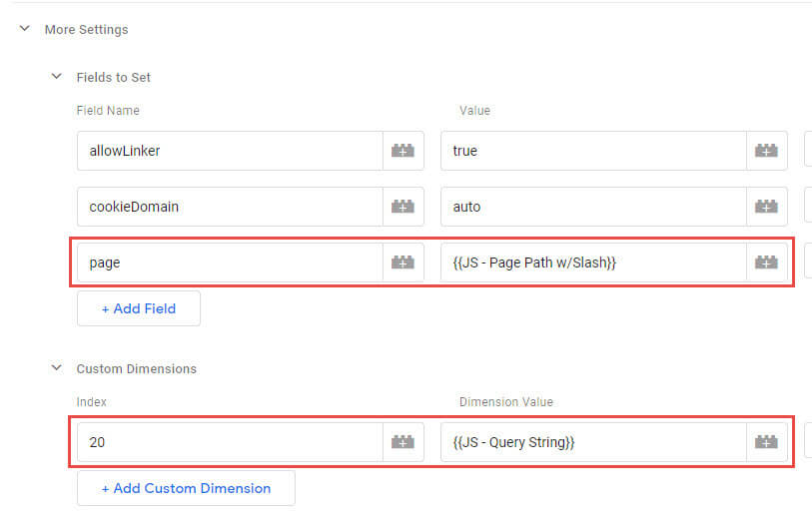
Task: Open variable picker beside index 20 field
Action: click(x=403, y=441)
